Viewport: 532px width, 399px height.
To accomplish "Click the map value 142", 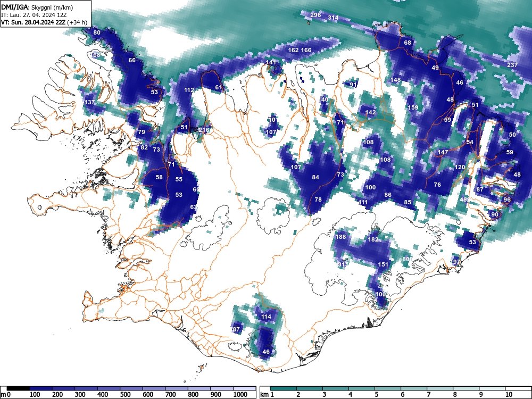I will 370,112.
